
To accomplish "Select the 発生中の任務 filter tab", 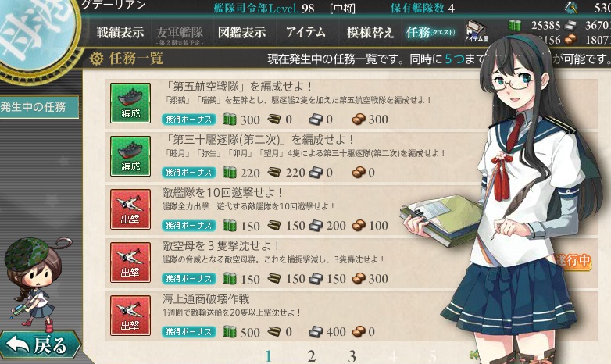I will click(x=39, y=107).
